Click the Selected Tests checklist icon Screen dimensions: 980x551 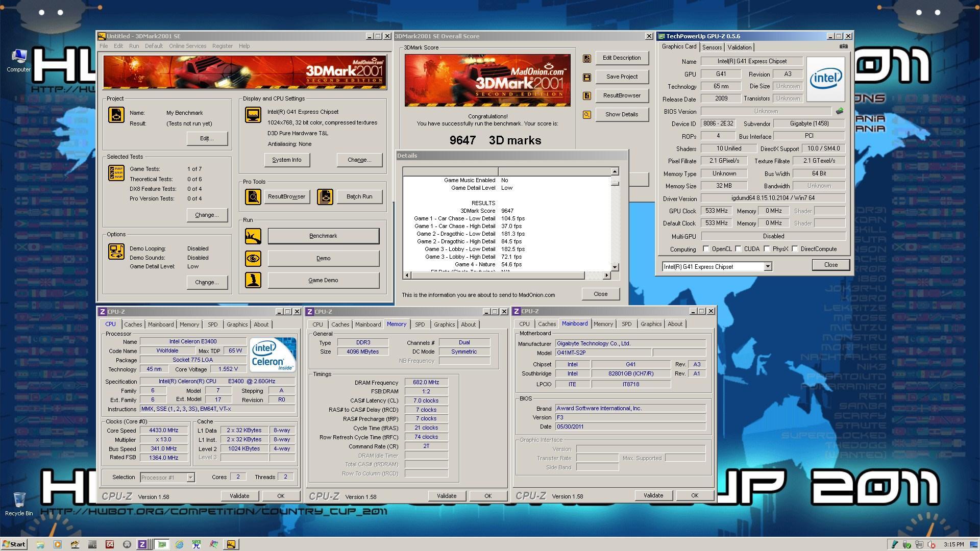coord(116,173)
